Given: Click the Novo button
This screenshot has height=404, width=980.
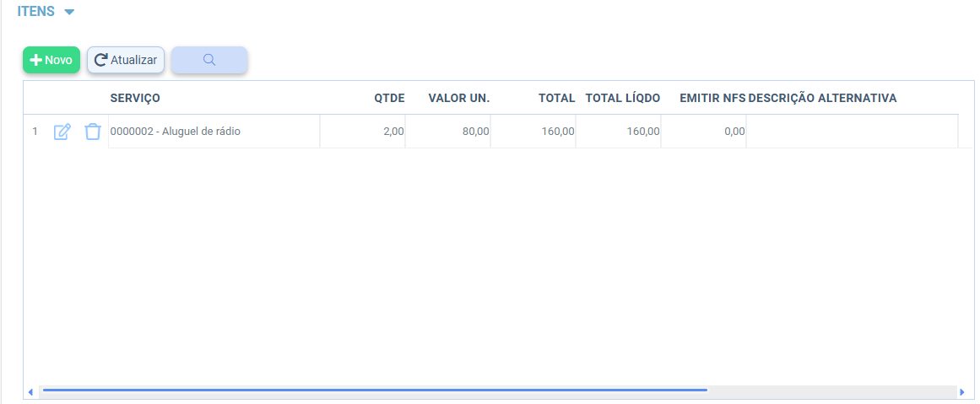Looking at the screenshot, I should 51,60.
